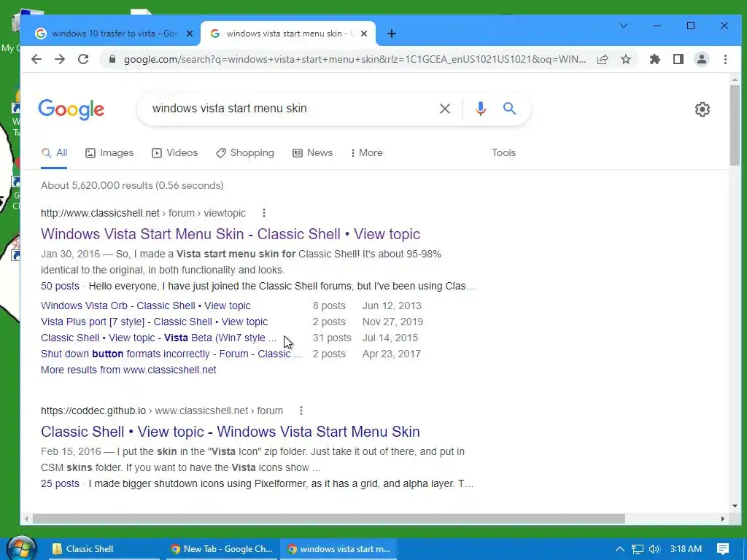Open the notification center icon
The width and height of the screenshot is (747, 560).
(x=723, y=549)
